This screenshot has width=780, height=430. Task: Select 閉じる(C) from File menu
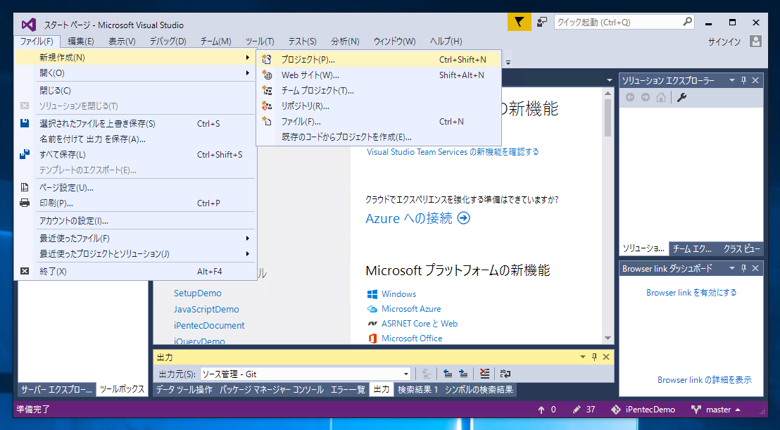pyautogui.click(x=135, y=91)
